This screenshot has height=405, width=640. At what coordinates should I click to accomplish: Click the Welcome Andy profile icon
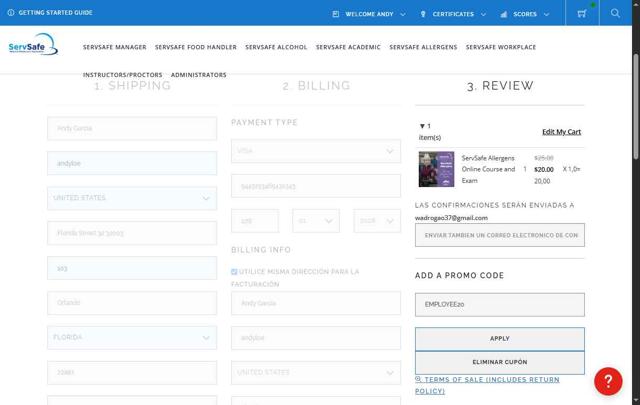click(336, 14)
